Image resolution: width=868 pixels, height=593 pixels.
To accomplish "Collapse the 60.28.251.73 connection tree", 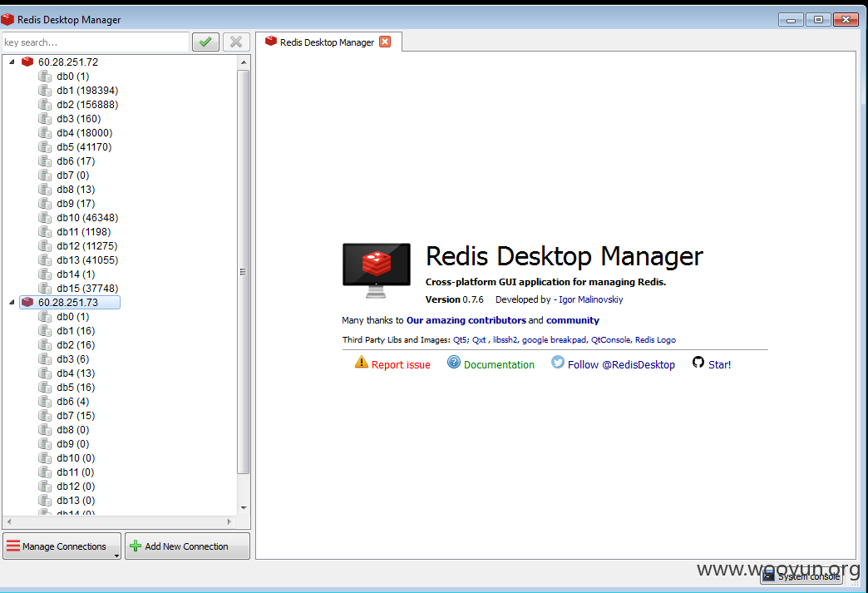I will click(12, 302).
